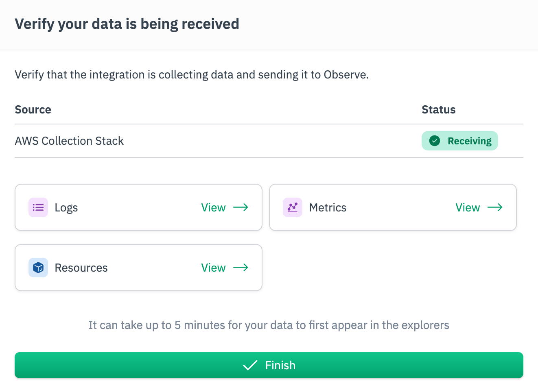Open the Resources View link
The width and height of the screenshot is (538, 392).
tap(213, 268)
